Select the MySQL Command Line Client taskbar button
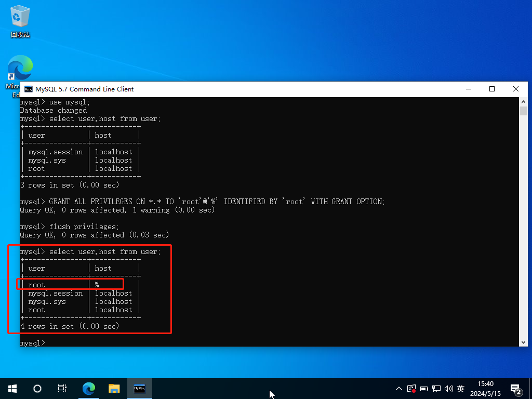The height and width of the screenshot is (399, 532). point(140,388)
